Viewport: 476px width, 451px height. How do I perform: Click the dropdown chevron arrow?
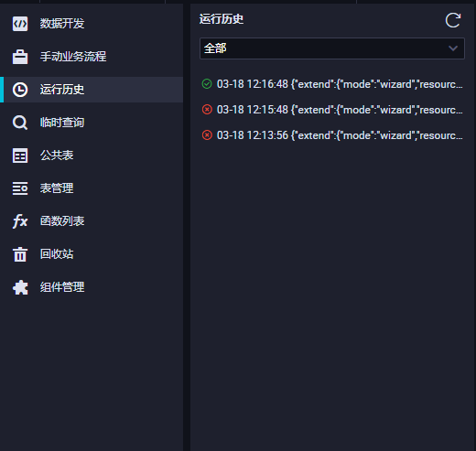coord(453,48)
